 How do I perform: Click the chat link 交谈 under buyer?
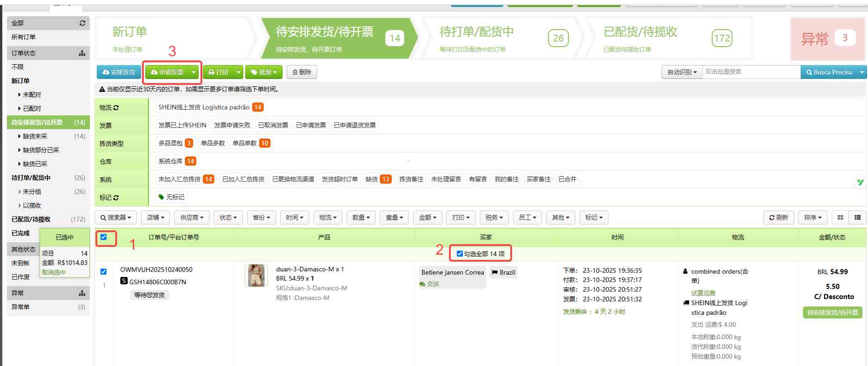click(429, 284)
